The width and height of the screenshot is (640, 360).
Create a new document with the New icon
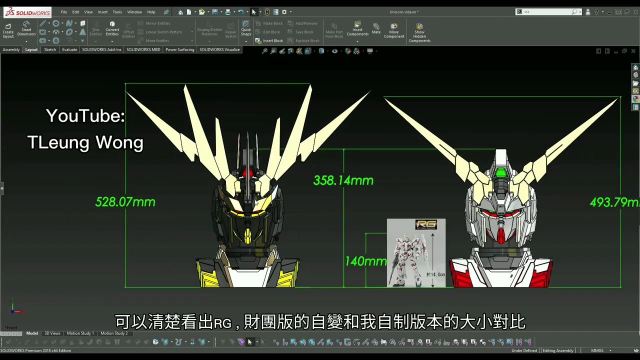[x=189, y=12]
